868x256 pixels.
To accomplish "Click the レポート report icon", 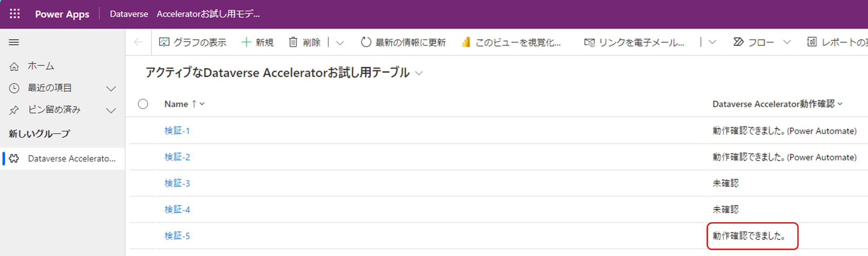I will pos(812,42).
